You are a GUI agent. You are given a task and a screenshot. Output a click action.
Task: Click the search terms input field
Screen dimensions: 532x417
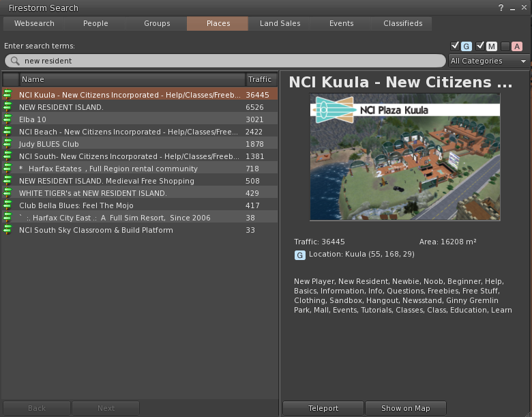click(x=225, y=61)
